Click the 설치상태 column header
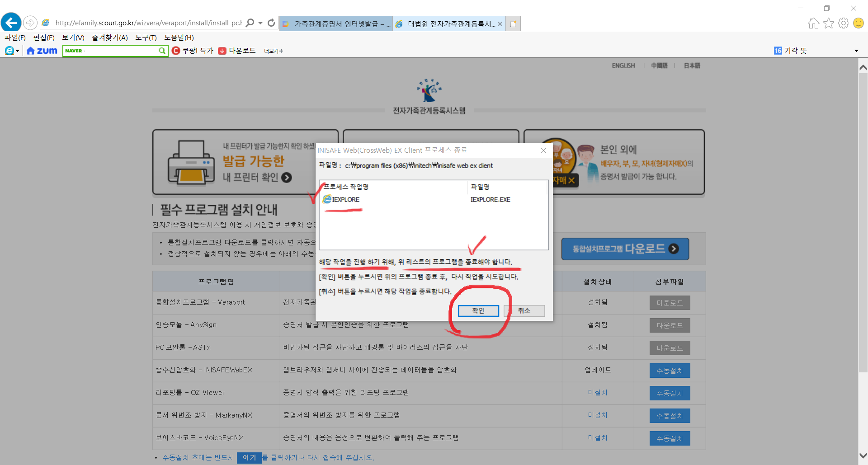Screen dimensions: 868x465 (598, 282)
